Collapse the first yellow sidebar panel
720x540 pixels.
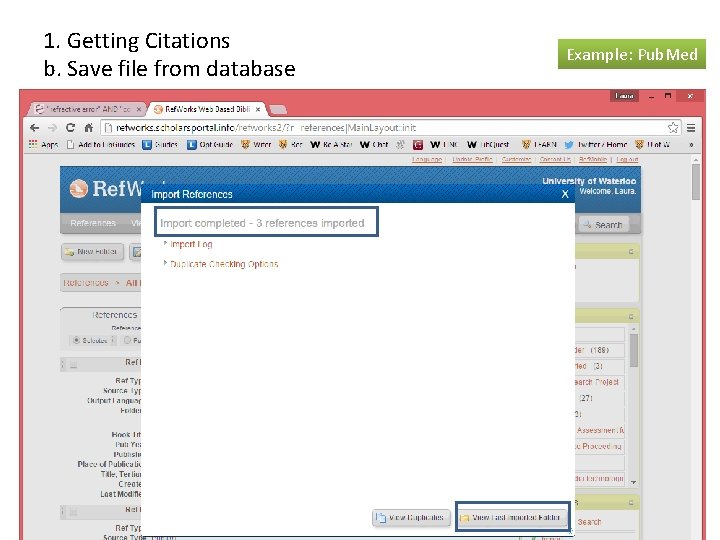tap(631, 252)
